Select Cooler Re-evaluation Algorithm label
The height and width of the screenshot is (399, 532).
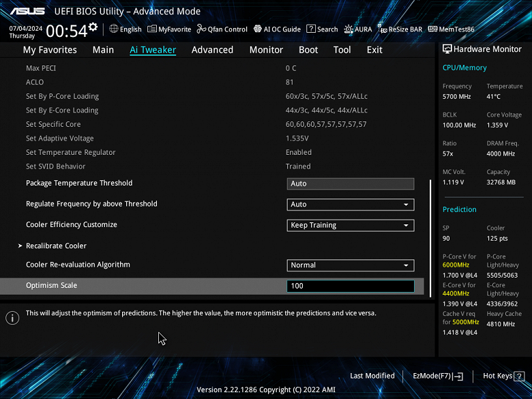tap(78, 265)
